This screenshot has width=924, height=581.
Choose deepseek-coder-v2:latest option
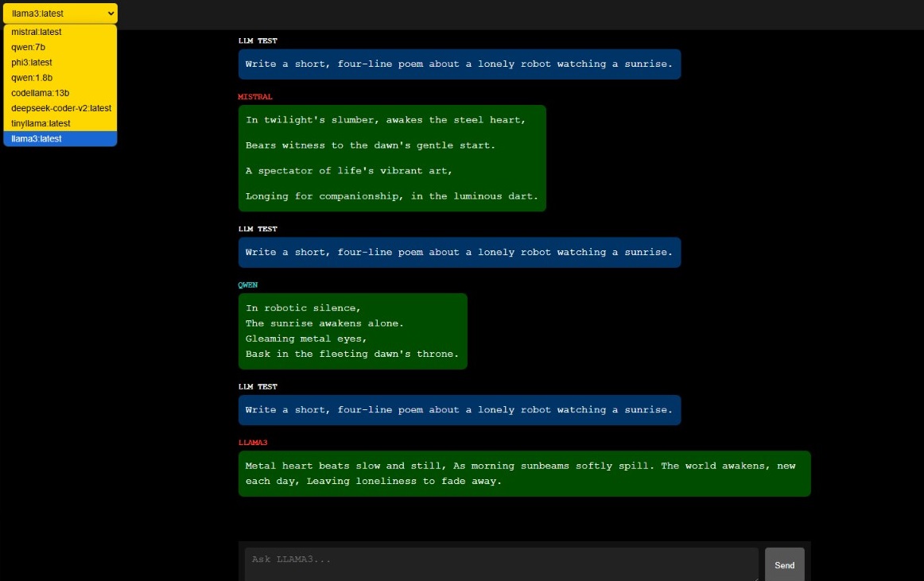60,108
